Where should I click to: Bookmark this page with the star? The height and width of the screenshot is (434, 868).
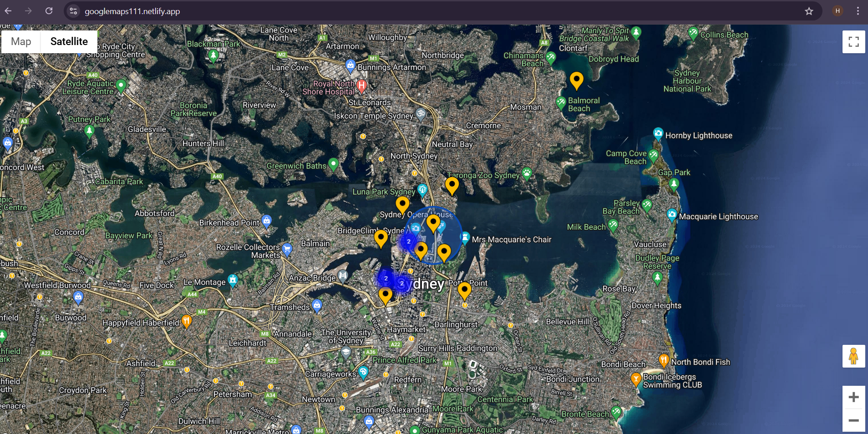click(x=809, y=11)
